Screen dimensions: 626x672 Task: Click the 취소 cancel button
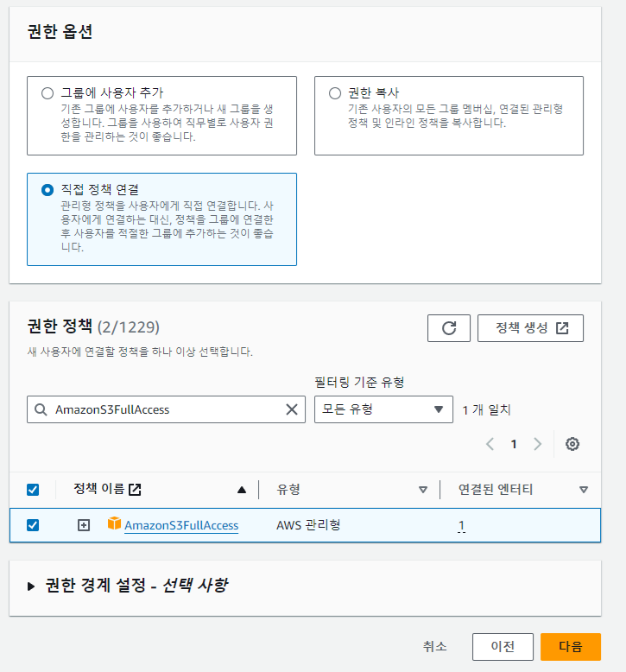click(434, 646)
